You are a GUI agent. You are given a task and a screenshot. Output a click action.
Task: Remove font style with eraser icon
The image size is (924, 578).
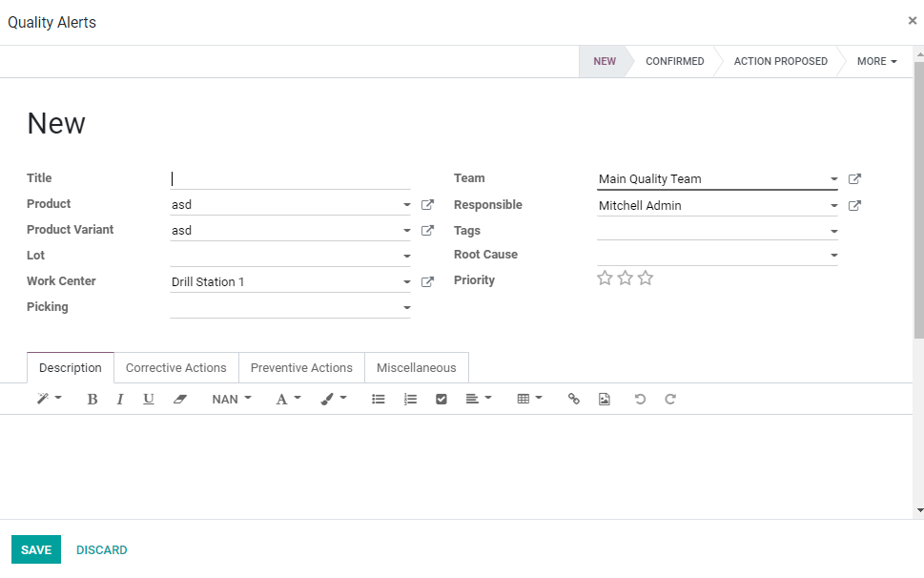coord(179,400)
